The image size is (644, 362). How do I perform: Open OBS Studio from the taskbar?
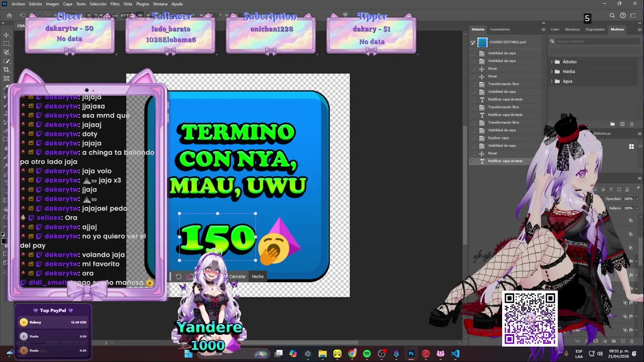coord(381,353)
